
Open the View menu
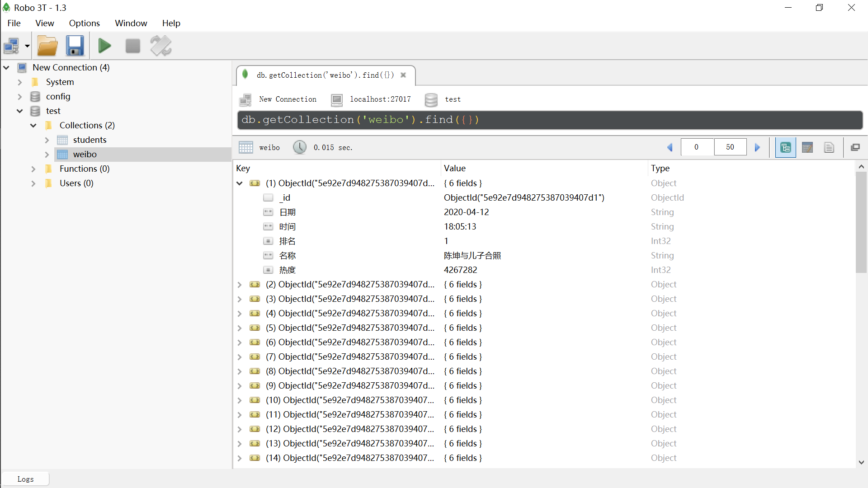tap(45, 23)
